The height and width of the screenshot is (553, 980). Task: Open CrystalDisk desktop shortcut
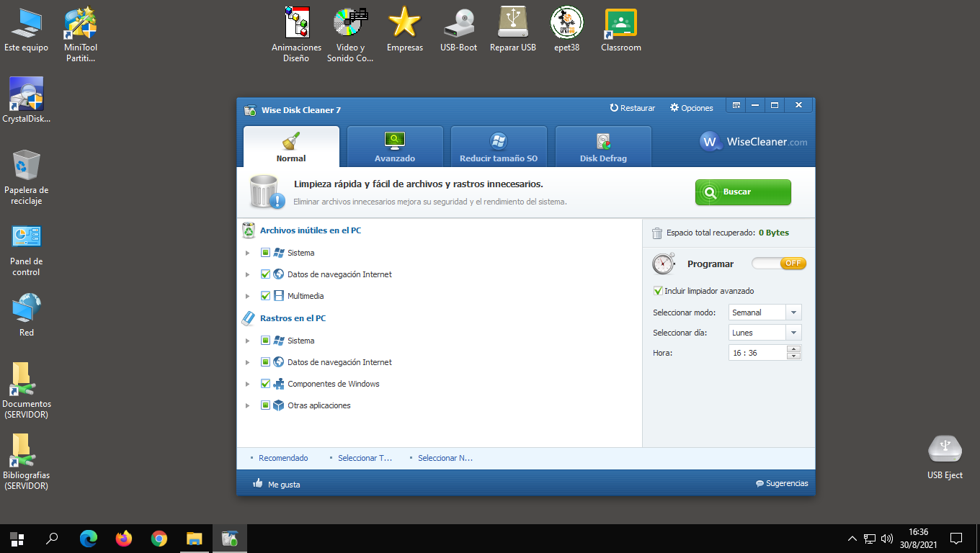point(27,100)
